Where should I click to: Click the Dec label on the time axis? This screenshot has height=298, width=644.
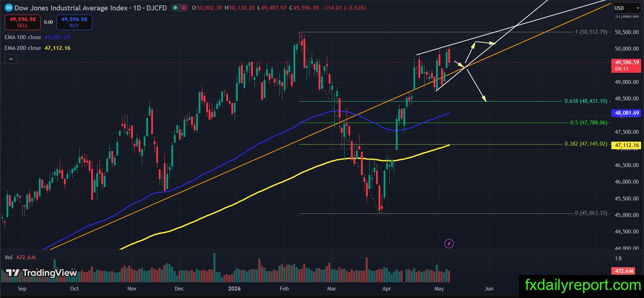tap(179, 289)
